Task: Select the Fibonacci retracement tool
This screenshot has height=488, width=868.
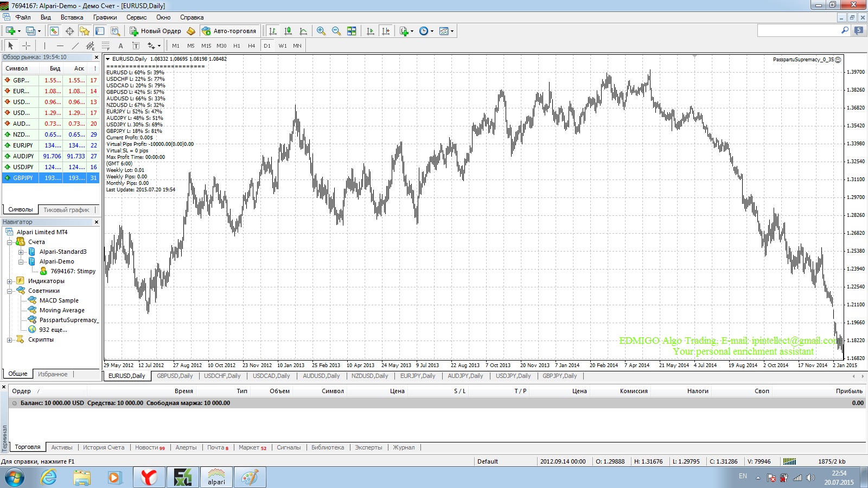Action: click(x=106, y=46)
